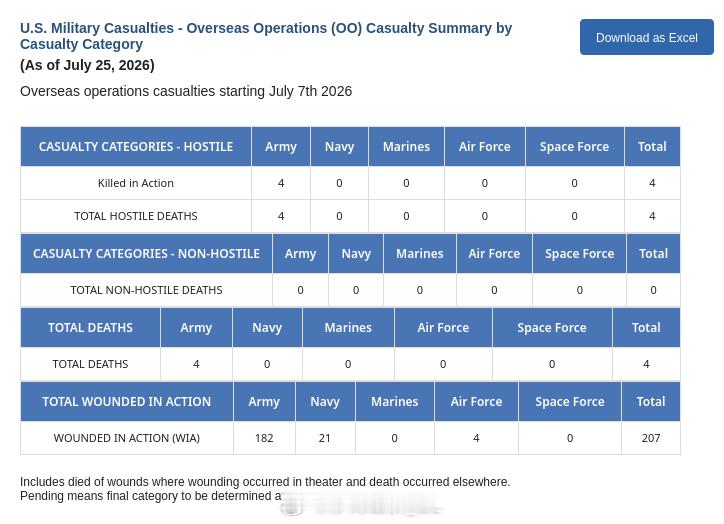724x524 pixels.
Task: Click the Marines header in the Non-Hostile table
Action: (x=420, y=254)
